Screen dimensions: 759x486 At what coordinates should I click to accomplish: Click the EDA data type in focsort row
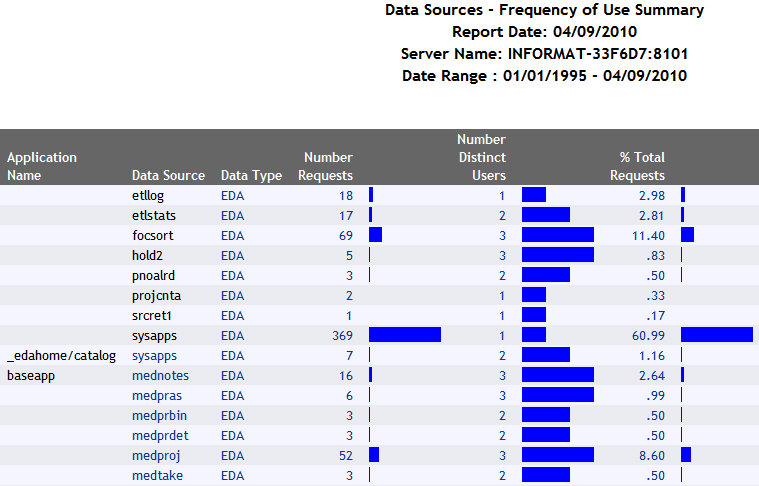point(232,236)
